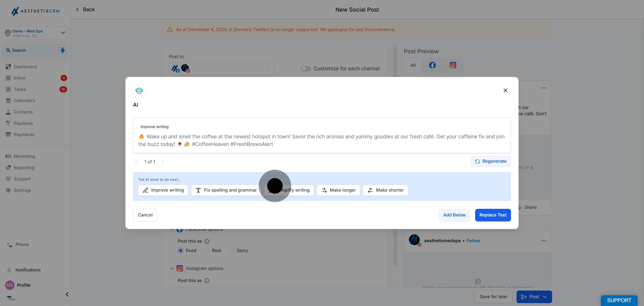
Task: Open Marketing in the sidebar
Action: [x=24, y=156]
